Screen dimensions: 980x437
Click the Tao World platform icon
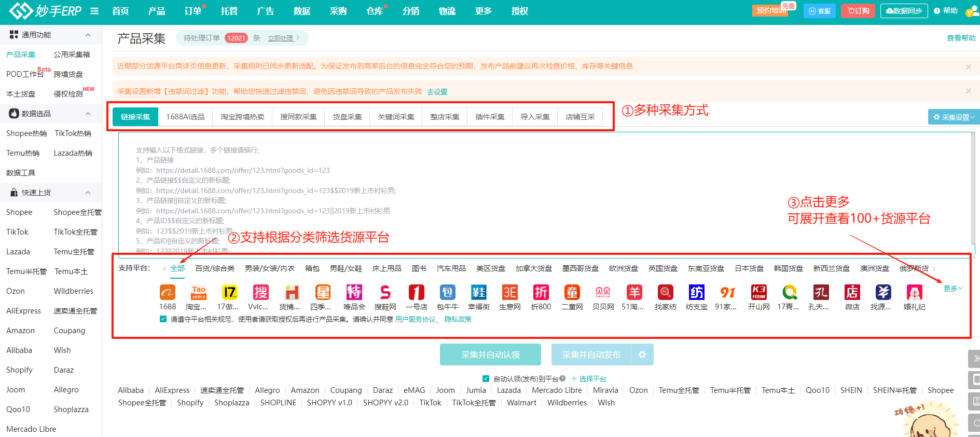point(198,293)
